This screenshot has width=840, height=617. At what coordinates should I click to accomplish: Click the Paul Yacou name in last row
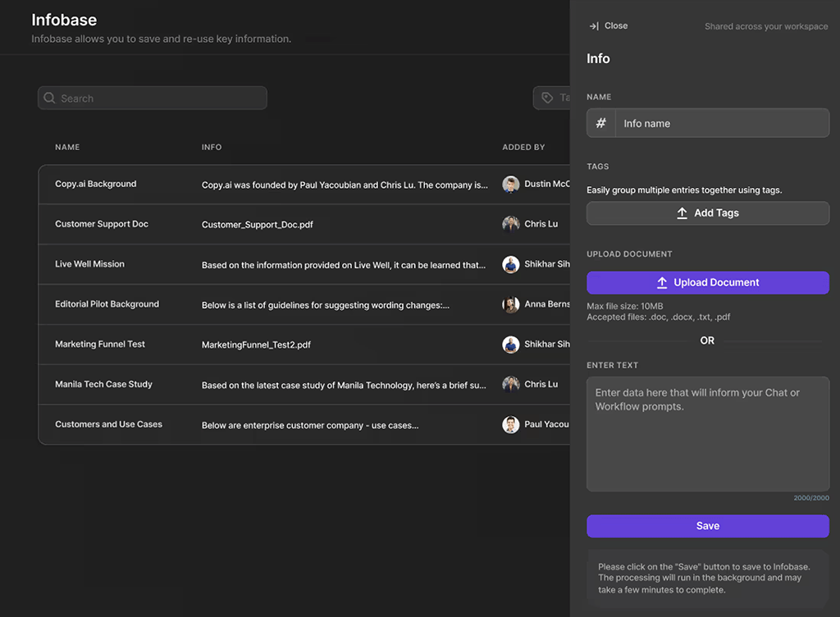pos(546,424)
